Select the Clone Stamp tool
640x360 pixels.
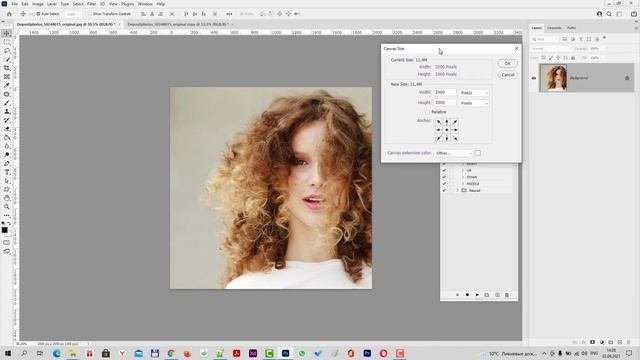click(7, 111)
